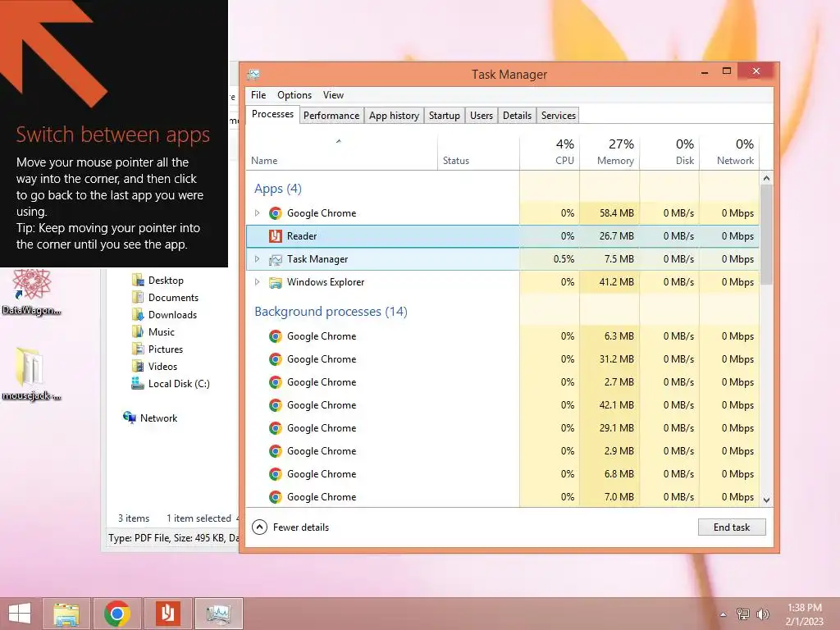Switch to the Services tab

point(558,116)
